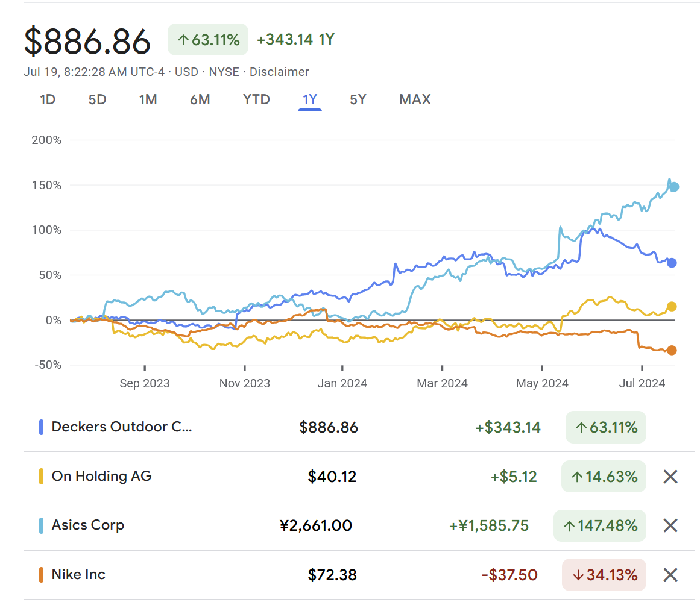The height and width of the screenshot is (602, 700).
Task: Click the 147.48% badge for Asics Corp
Action: pyautogui.click(x=599, y=525)
